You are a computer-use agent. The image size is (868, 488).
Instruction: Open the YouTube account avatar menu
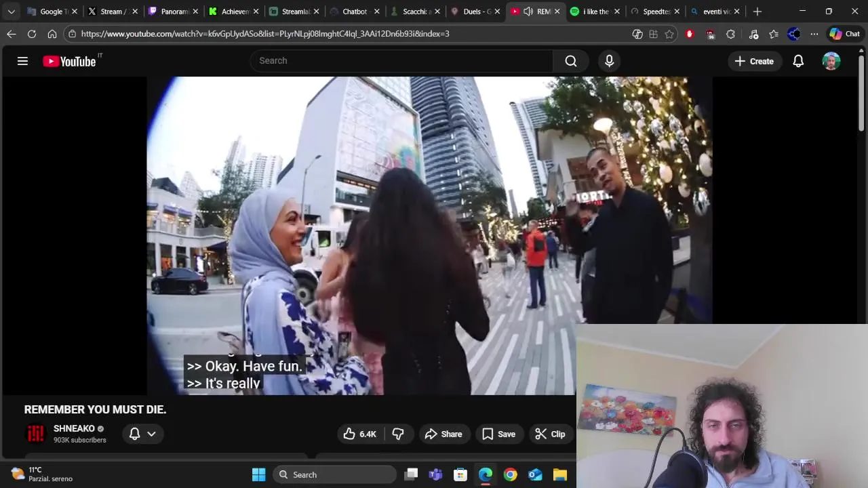point(831,61)
